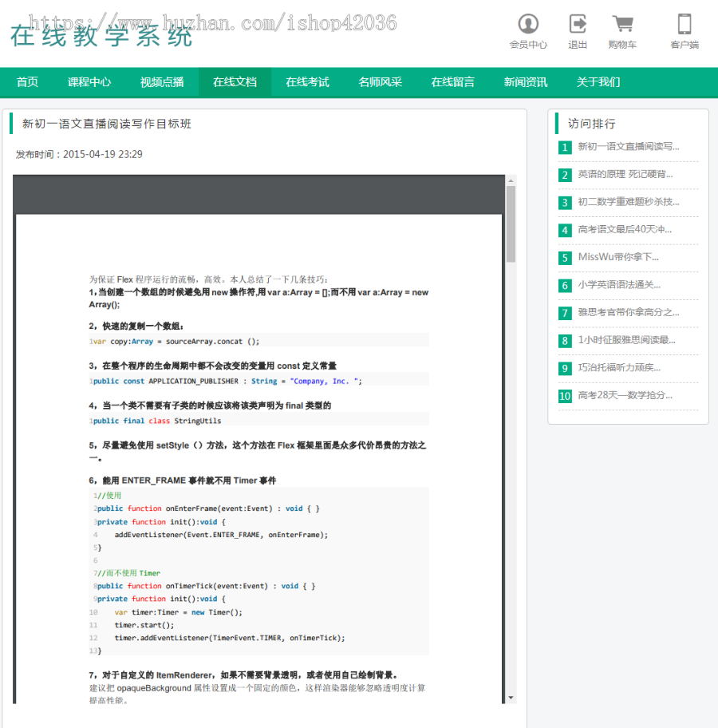Viewport: 718px width, 728px height.
Task: Open ranking link 新初一语文直播阅读写...
Action: point(629,147)
